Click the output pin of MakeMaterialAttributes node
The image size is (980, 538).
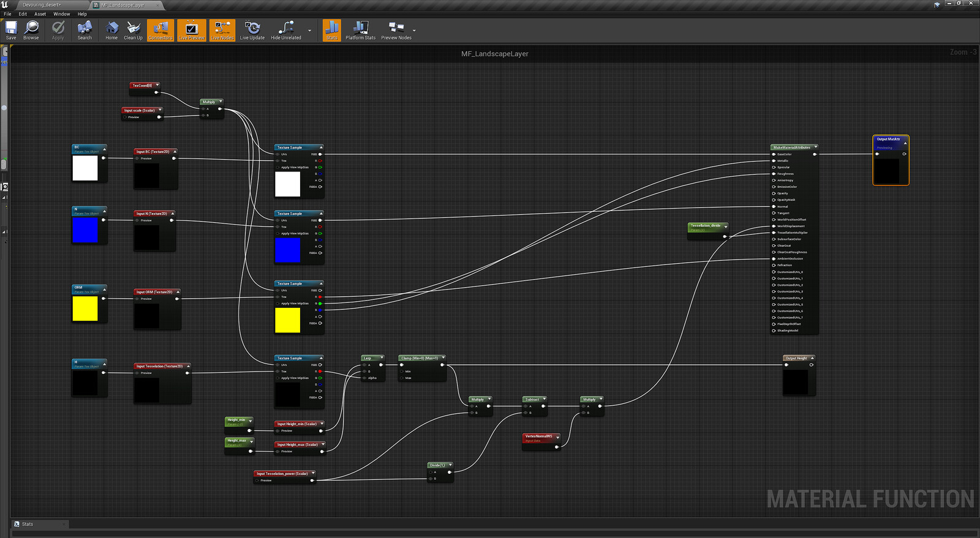[x=815, y=154]
